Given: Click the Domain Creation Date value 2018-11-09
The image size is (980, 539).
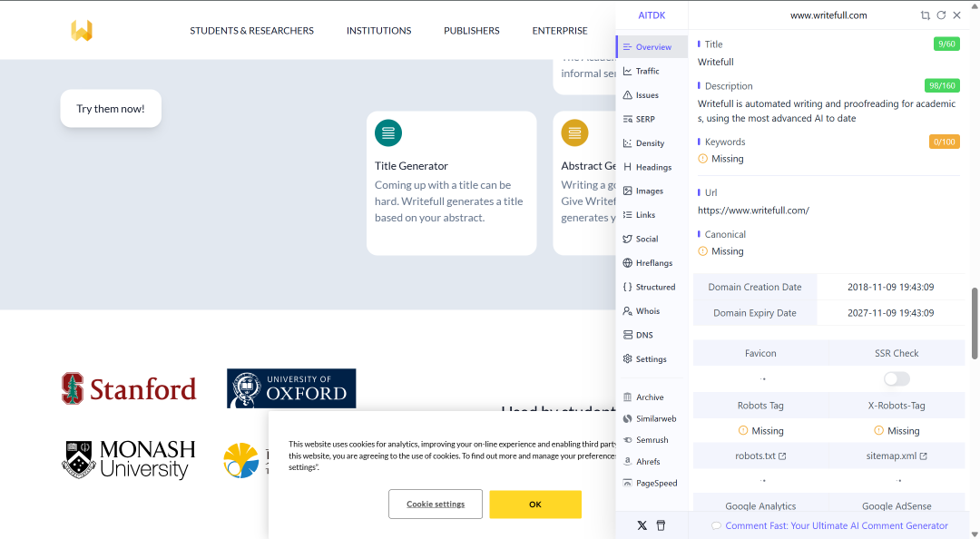Looking at the screenshot, I should [891, 287].
